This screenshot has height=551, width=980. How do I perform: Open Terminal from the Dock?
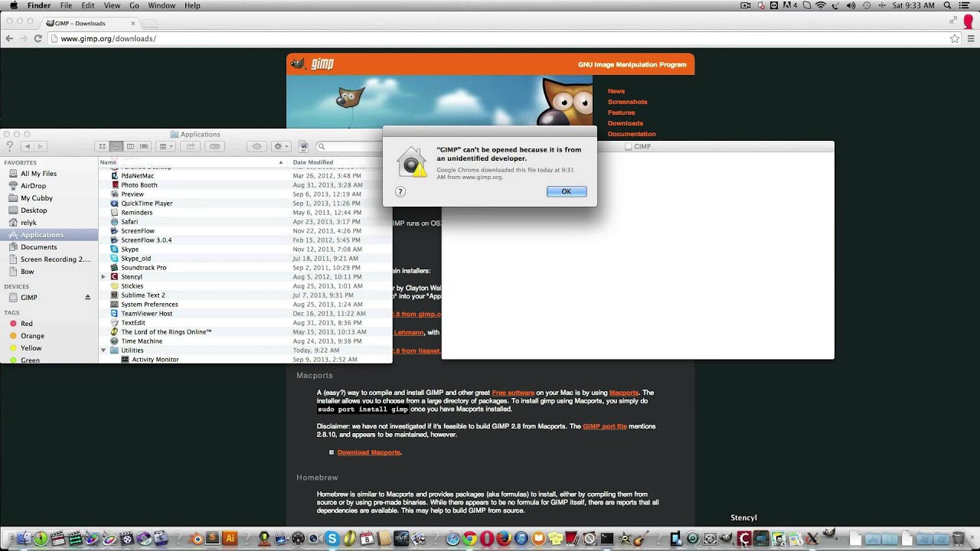pyautogui.click(x=606, y=539)
